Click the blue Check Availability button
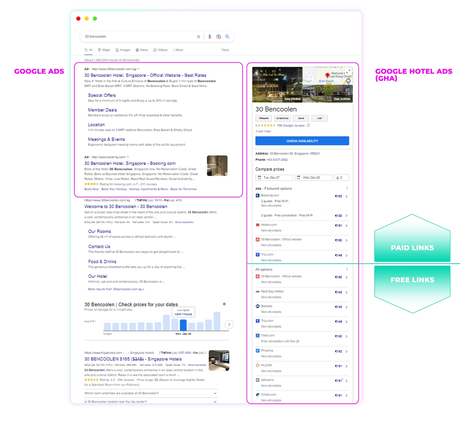Image resolution: width=465 pixels, height=423 pixels. click(302, 141)
